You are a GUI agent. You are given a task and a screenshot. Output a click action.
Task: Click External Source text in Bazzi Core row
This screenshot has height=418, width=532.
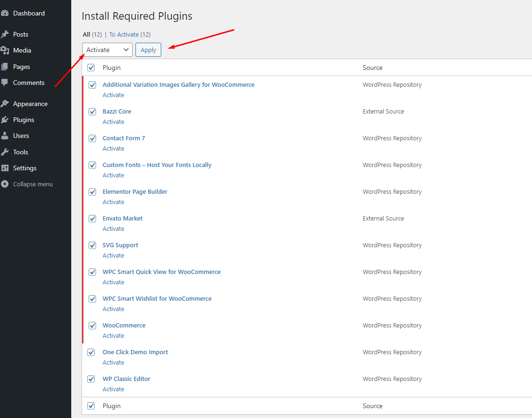(x=383, y=111)
